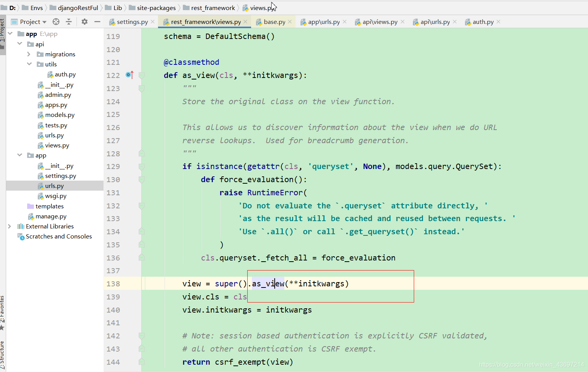Close the base.py tab
This screenshot has height=372, width=588.
[x=290, y=22]
